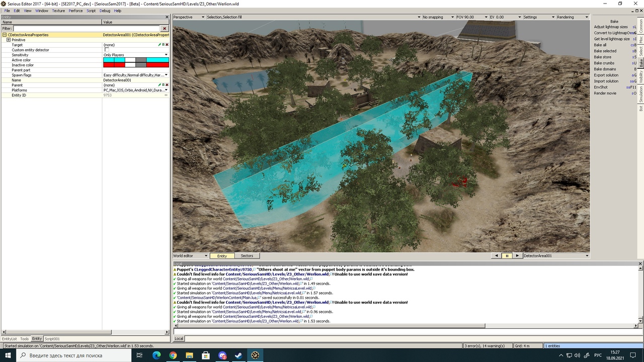This screenshot has height=362, width=644.
Task: Step to the previous entity in the viewport bar
Action: (497, 256)
